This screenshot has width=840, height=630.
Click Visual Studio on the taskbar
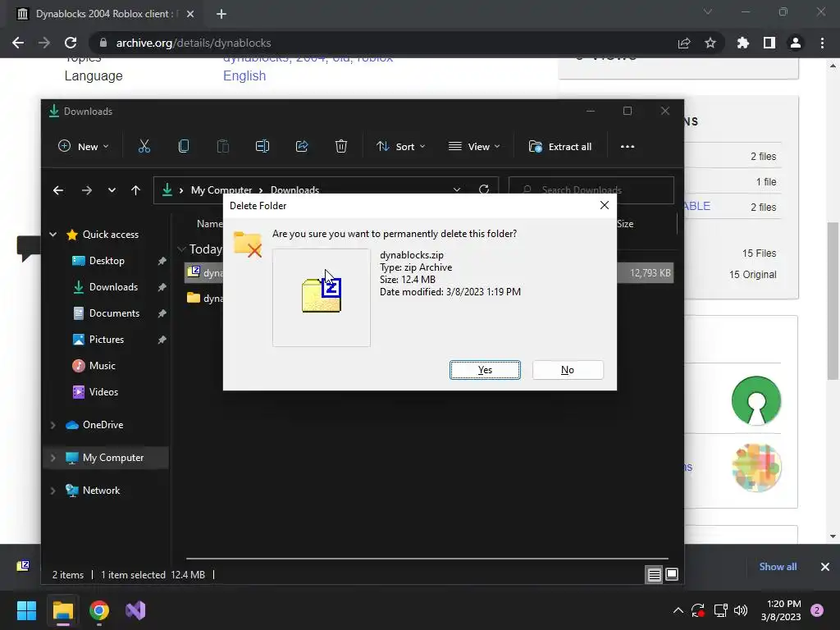coord(135,610)
